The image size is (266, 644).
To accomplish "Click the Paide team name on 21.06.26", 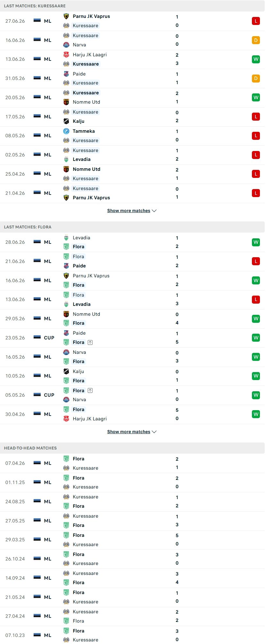I will coord(79,266).
